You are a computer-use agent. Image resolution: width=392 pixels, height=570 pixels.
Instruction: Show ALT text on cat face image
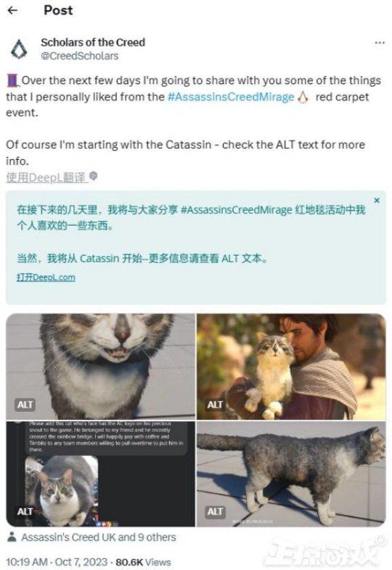coord(25,404)
